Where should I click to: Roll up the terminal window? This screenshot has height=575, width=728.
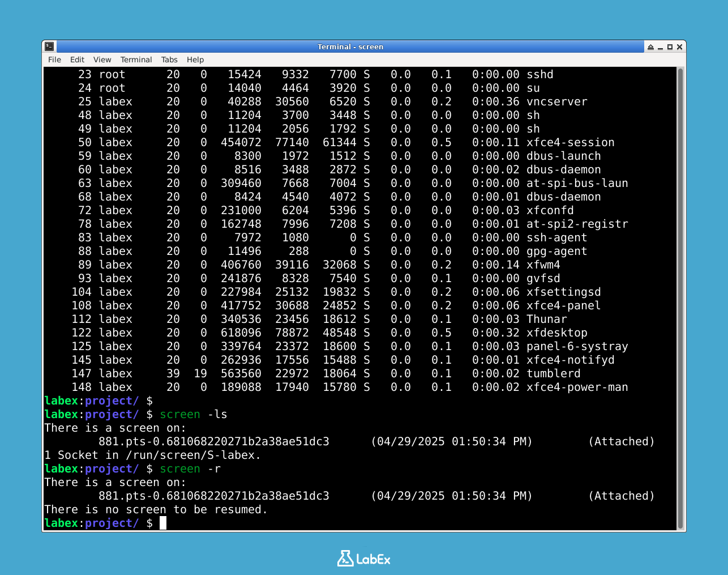click(650, 47)
